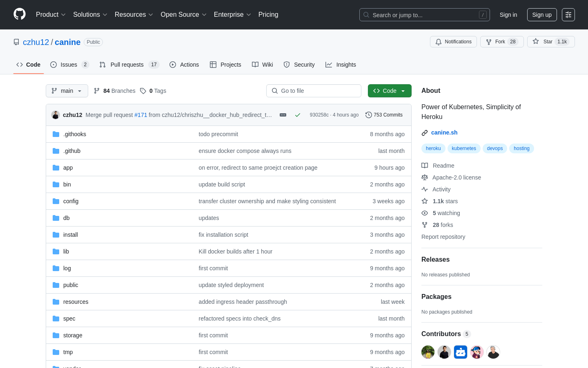Switch to the Wiki tab
This screenshot has width=588, height=368.
click(263, 65)
